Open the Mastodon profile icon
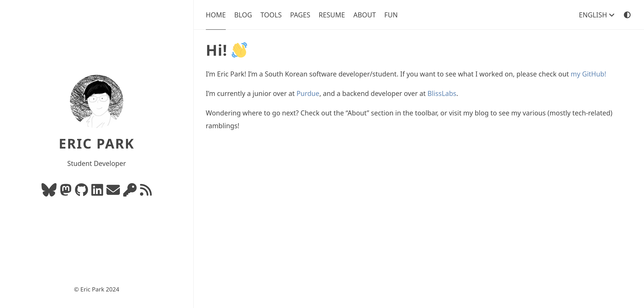The width and height of the screenshot is (644, 308). coord(66,190)
